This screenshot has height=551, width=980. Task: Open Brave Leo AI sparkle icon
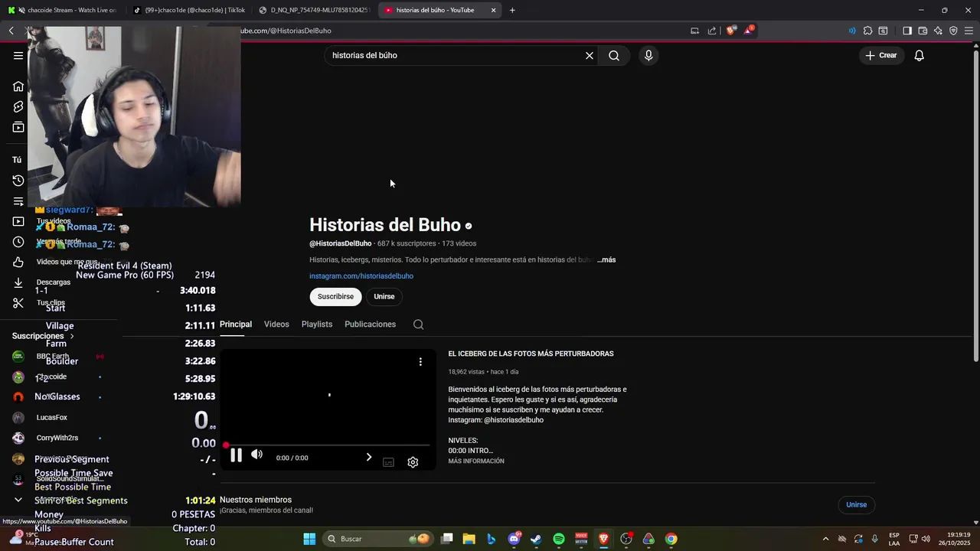pyautogui.click(x=938, y=31)
